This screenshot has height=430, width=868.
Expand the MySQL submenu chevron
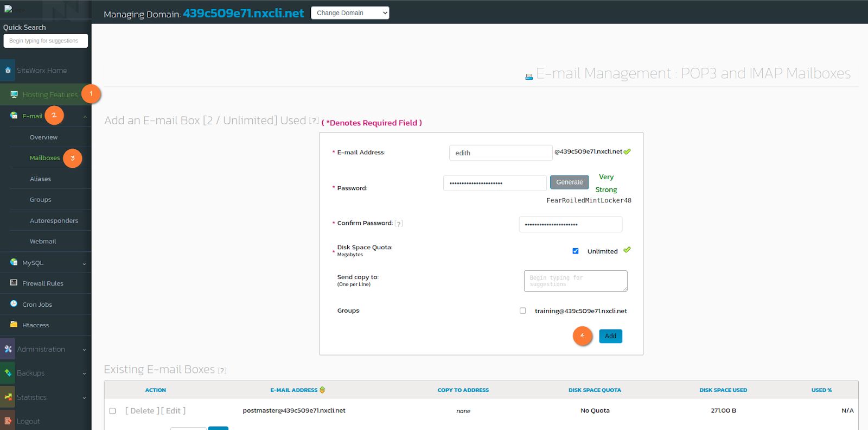(x=84, y=263)
